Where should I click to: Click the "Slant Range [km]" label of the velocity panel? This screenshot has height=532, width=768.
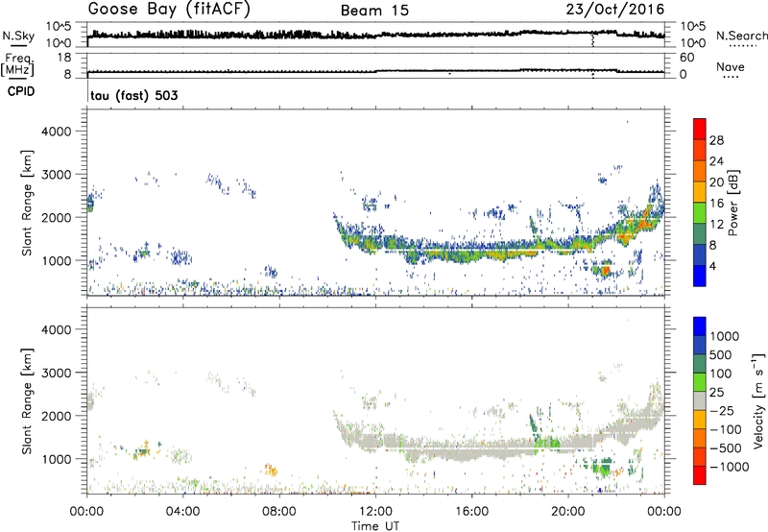click(27, 400)
